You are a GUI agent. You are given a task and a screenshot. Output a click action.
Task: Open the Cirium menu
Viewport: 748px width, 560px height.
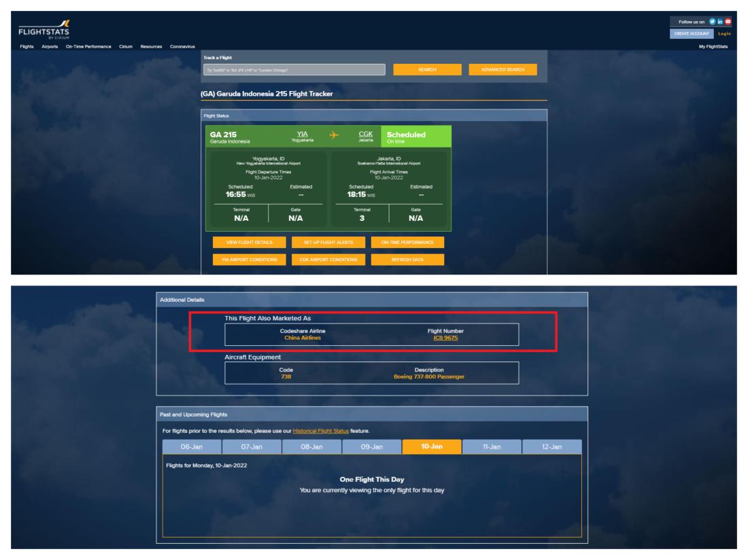pyautogui.click(x=126, y=47)
